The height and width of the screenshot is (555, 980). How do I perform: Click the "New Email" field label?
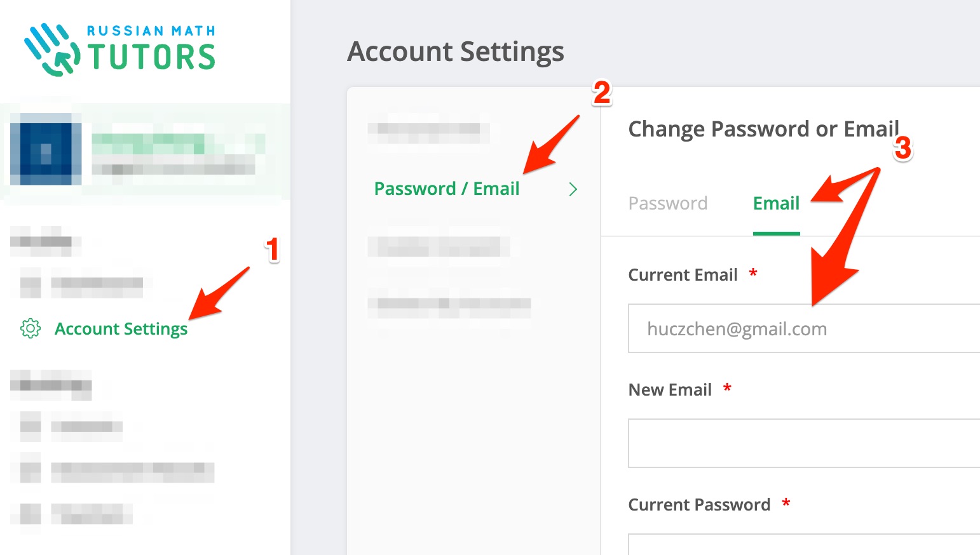pyautogui.click(x=670, y=390)
